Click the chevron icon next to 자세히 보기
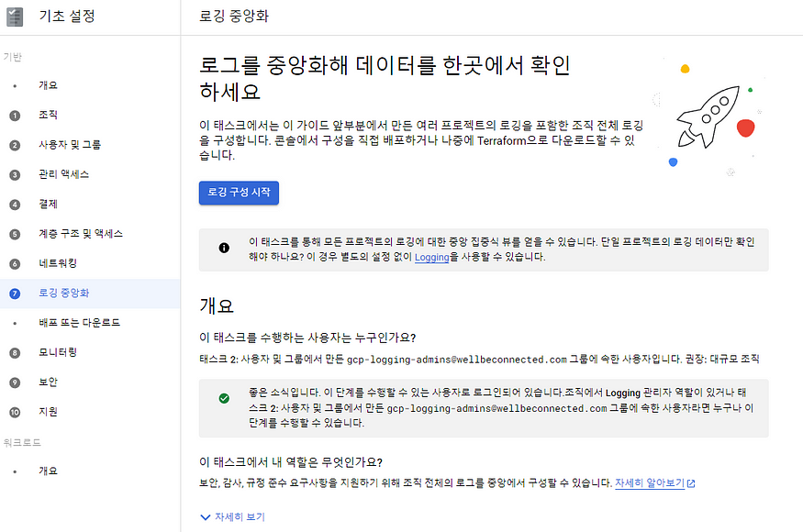The image size is (803, 532). (x=205, y=517)
